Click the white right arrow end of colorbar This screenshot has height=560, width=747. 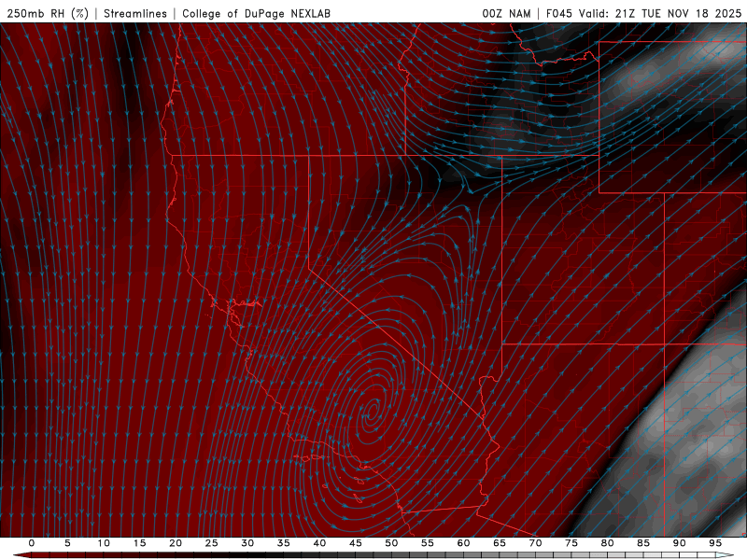(x=725, y=555)
